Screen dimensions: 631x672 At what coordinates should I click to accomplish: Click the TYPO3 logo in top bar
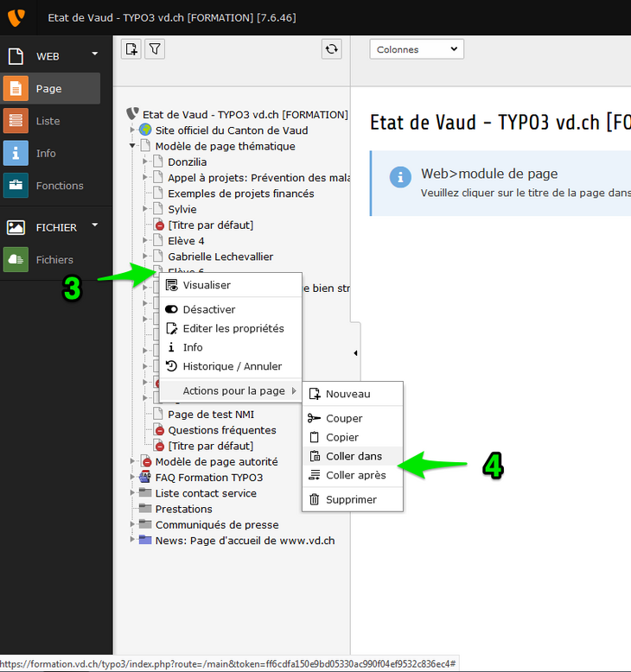point(16,17)
